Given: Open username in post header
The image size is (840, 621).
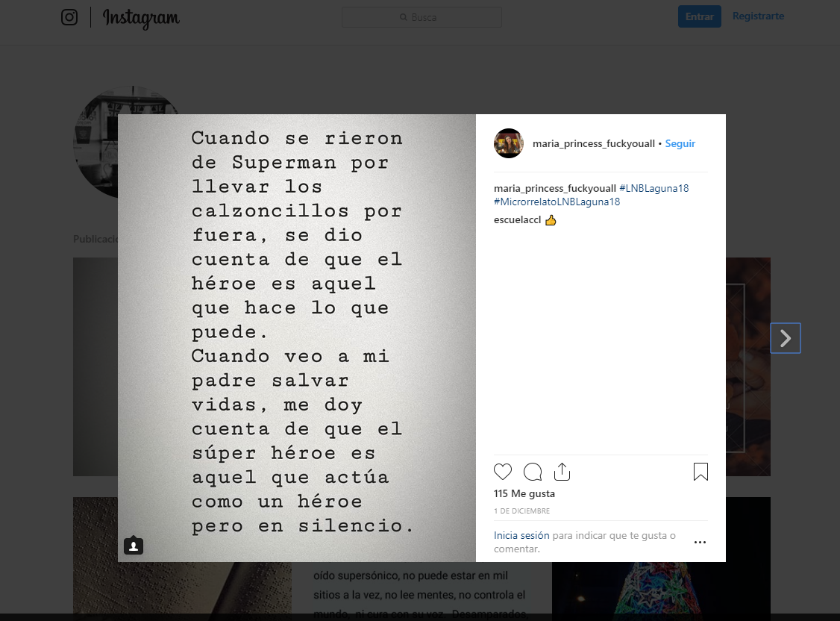Looking at the screenshot, I should (594, 143).
